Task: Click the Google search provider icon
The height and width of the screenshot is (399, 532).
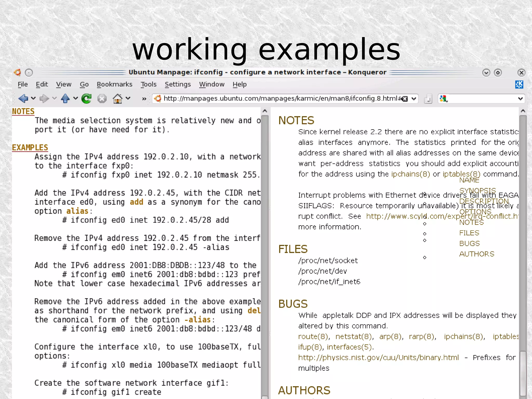Action: pos(443,99)
